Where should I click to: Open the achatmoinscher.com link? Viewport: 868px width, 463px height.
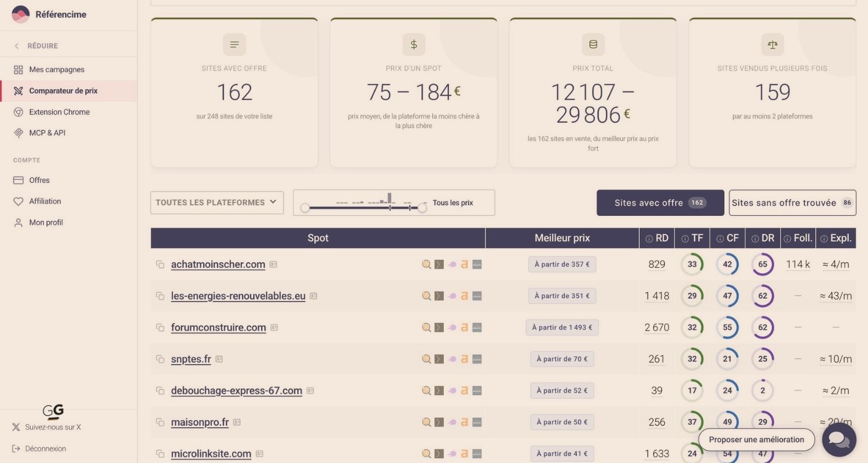pos(218,264)
